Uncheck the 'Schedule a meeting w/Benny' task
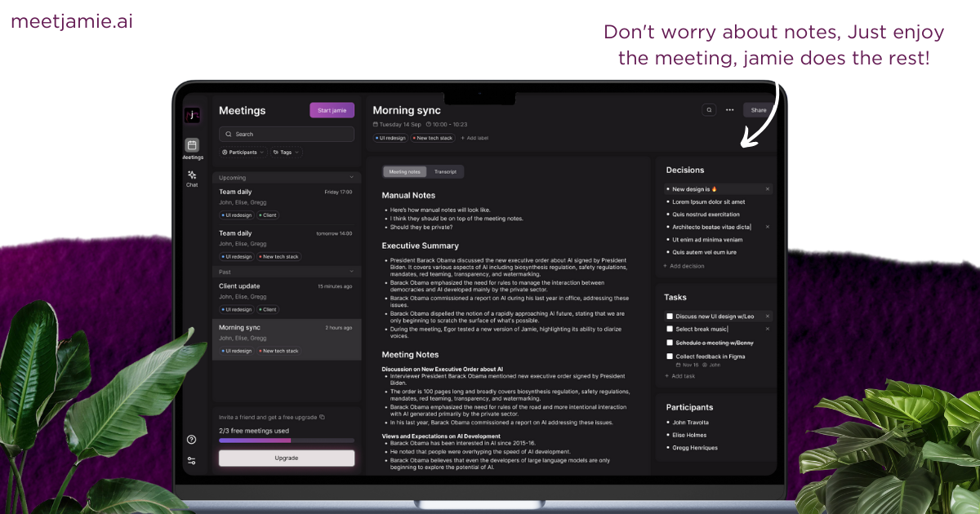980x514 pixels. [670, 343]
